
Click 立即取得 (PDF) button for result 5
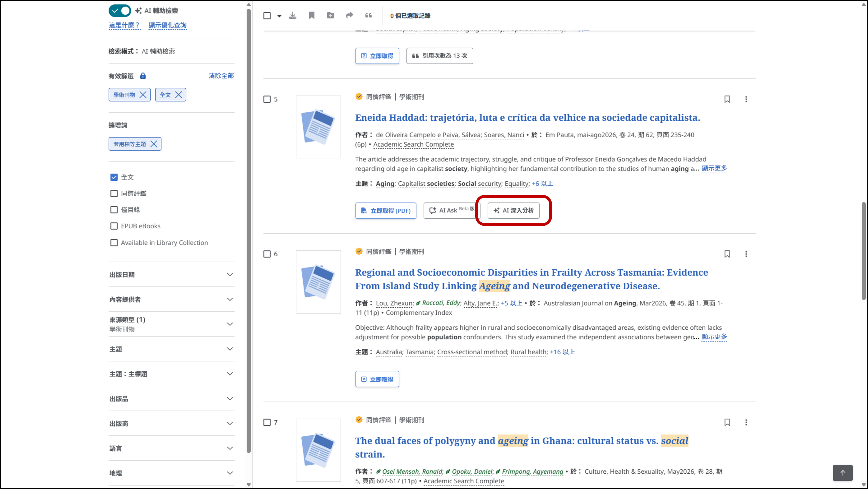click(x=386, y=211)
